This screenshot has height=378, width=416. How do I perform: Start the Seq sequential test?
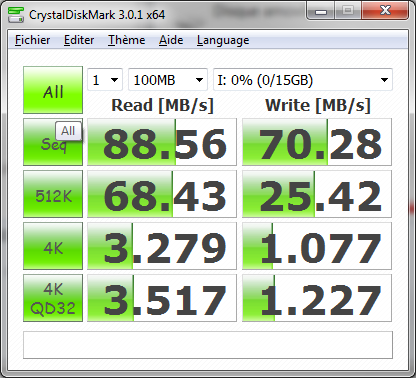tap(53, 142)
